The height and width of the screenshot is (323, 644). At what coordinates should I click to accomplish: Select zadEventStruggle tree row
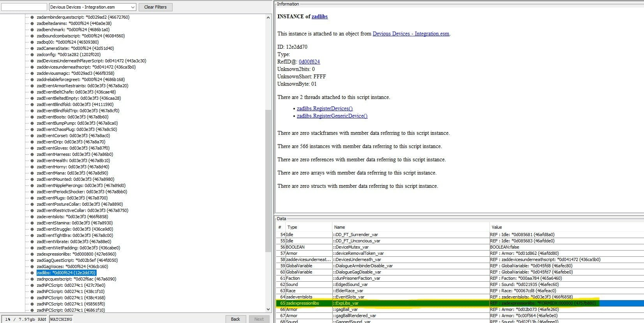(75, 229)
